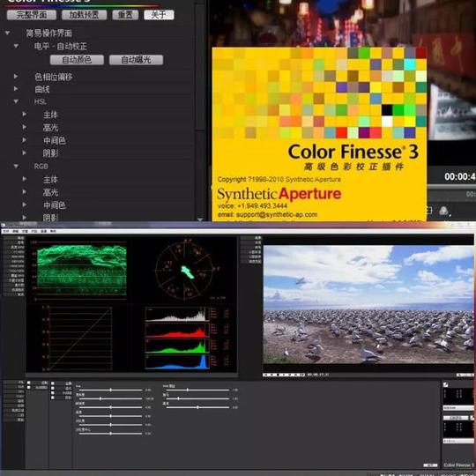
Task: Click the diagonal tone curve graph
Action: click(x=80, y=338)
